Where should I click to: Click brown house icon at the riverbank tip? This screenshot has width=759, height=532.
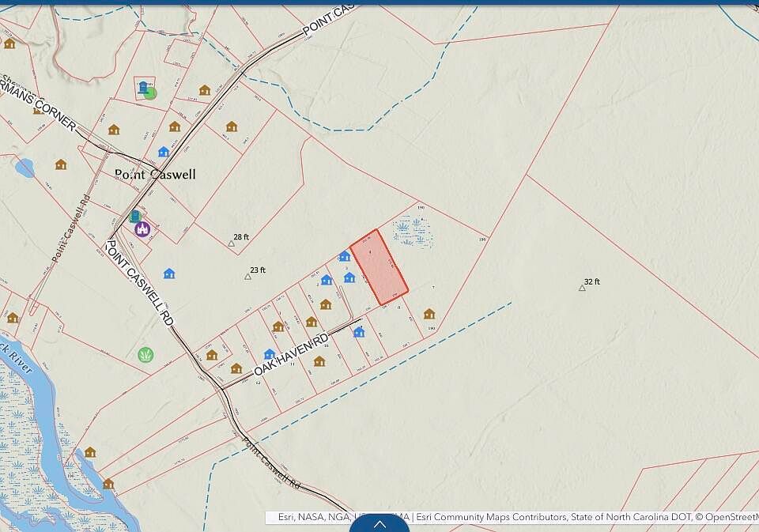tap(108, 484)
